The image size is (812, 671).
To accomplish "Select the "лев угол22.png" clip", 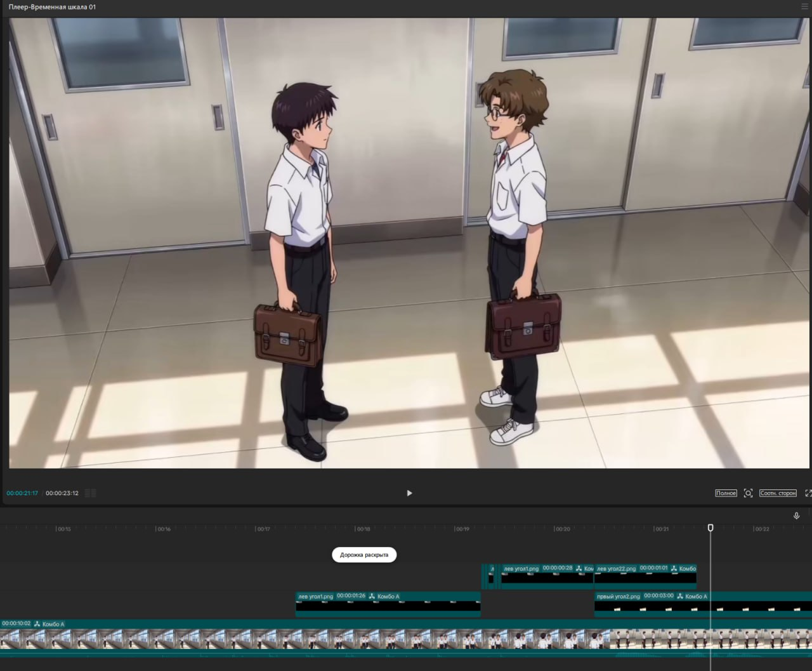I will coord(645,576).
